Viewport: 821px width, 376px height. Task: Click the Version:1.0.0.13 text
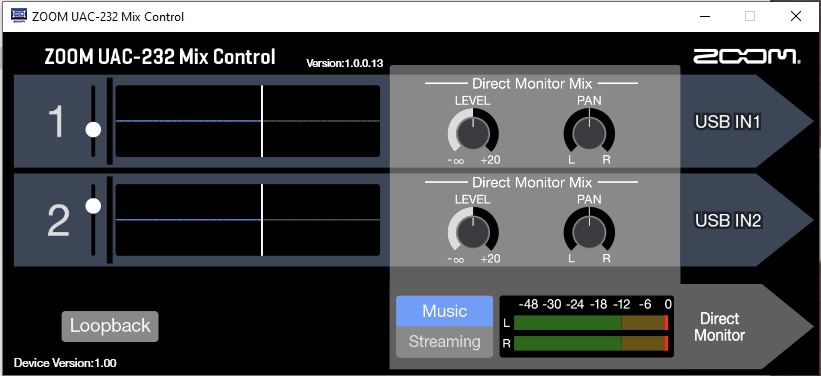click(345, 64)
